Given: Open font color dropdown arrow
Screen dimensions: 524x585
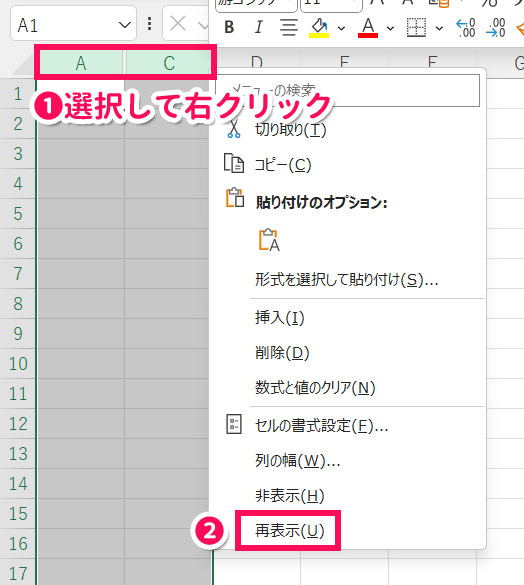Looking at the screenshot, I should [390, 28].
